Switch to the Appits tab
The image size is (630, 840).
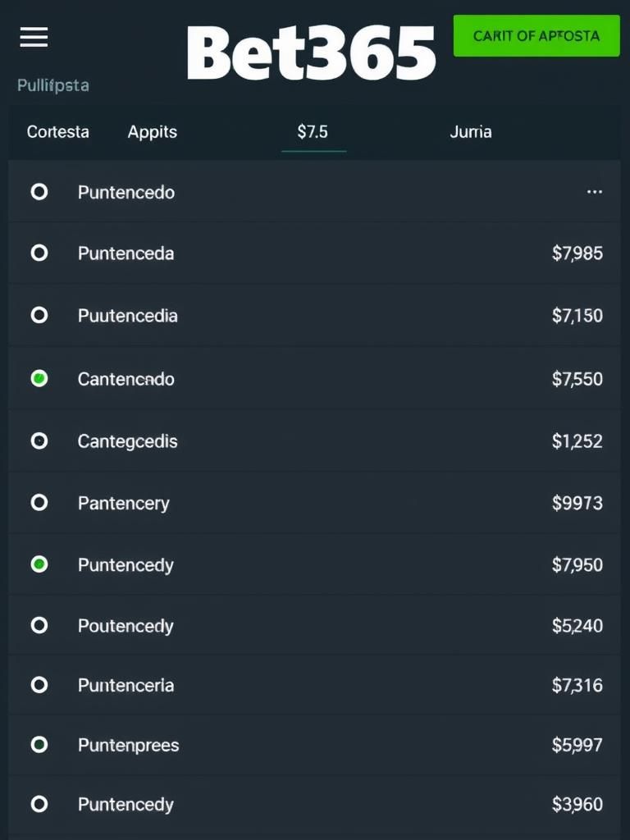152,132
